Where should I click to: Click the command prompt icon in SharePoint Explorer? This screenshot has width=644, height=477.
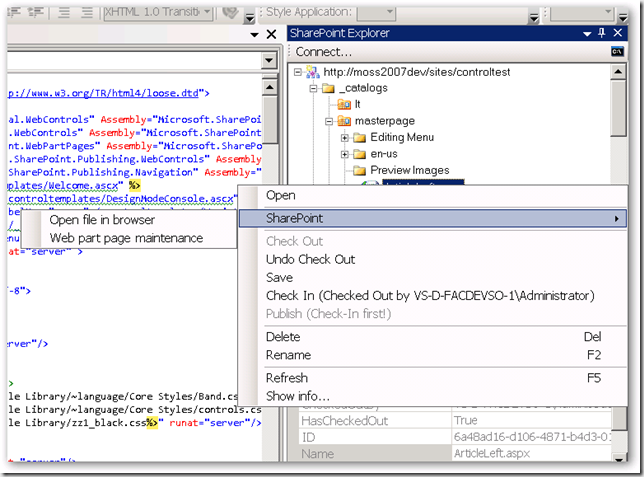click(617, 52)
